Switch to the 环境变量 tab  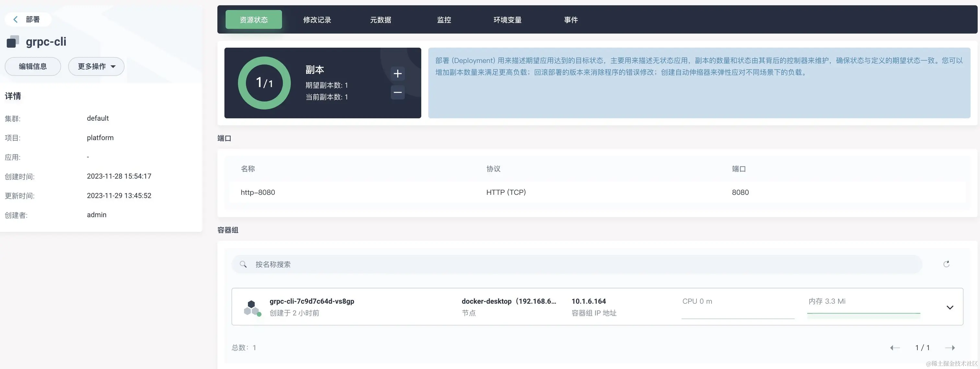(507, 20)
